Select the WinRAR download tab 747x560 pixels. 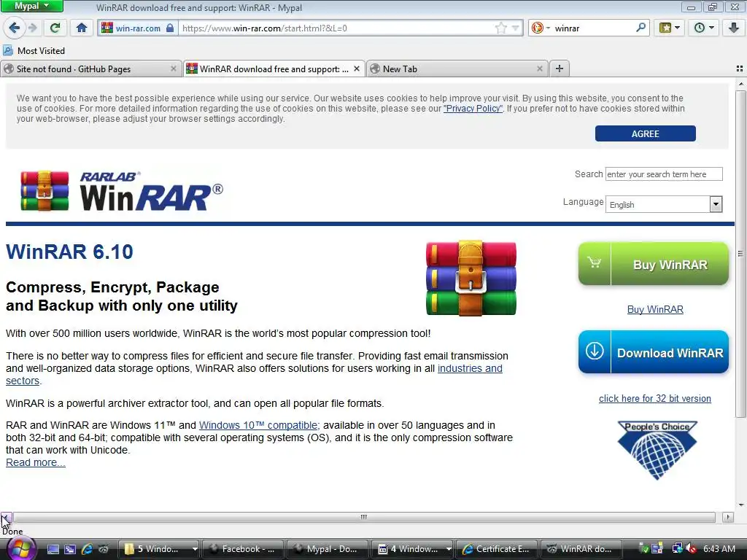[274, 69]
